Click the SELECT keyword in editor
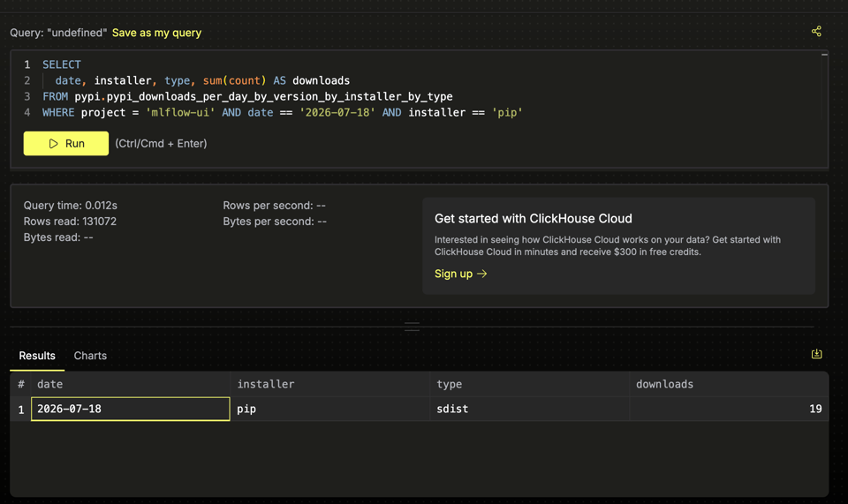This screenshot has height=504, width=848. pos(62,64)
